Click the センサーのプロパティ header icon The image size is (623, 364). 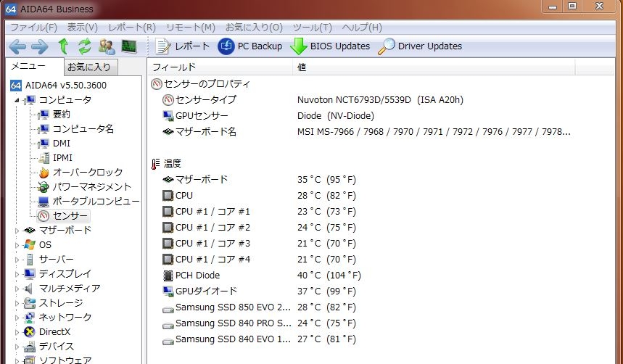[x=157, y=84]
